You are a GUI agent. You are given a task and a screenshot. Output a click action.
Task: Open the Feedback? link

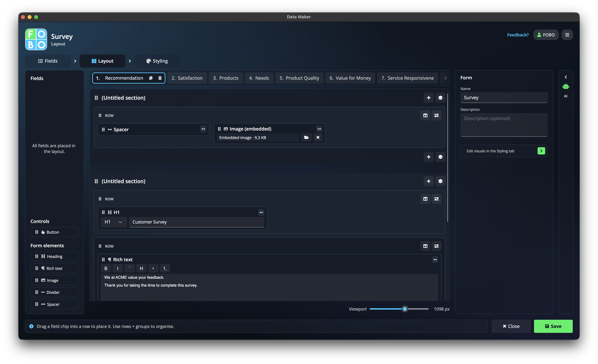click(518, 35)
